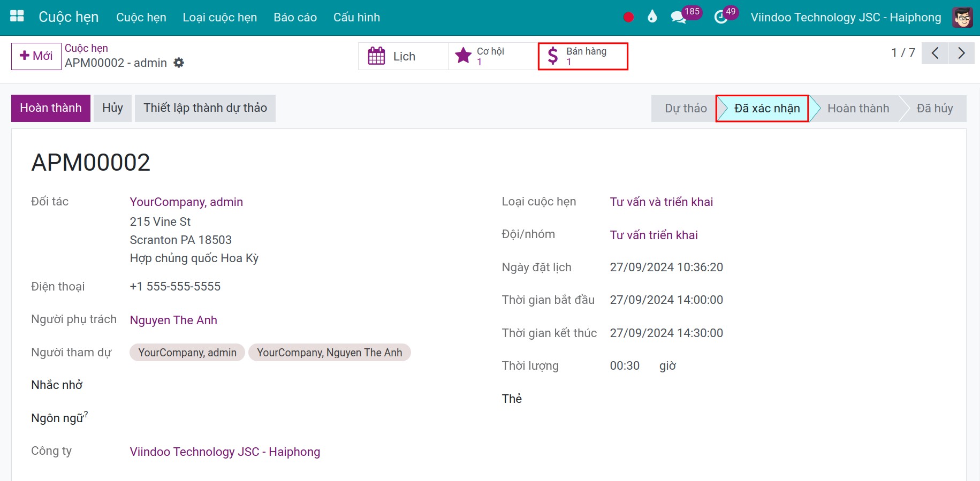Click phone number +1 555-555-5555
The image size is (980, 481).
tap(175, 286)
